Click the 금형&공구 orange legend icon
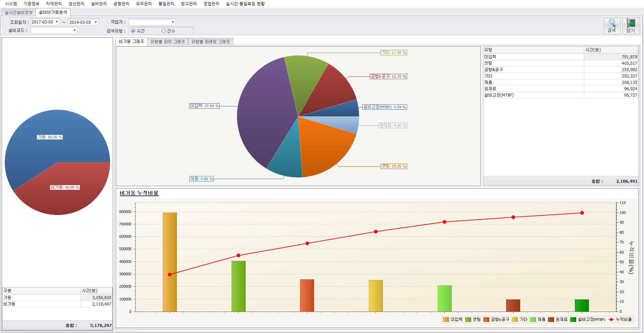 pyautogui.click(x=486, y=320)
